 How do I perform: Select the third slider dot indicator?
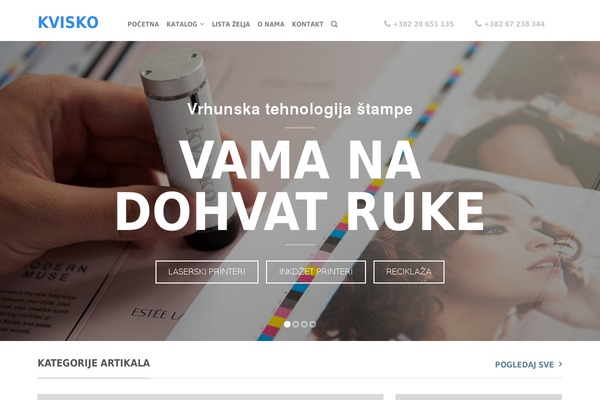point(304,324)
